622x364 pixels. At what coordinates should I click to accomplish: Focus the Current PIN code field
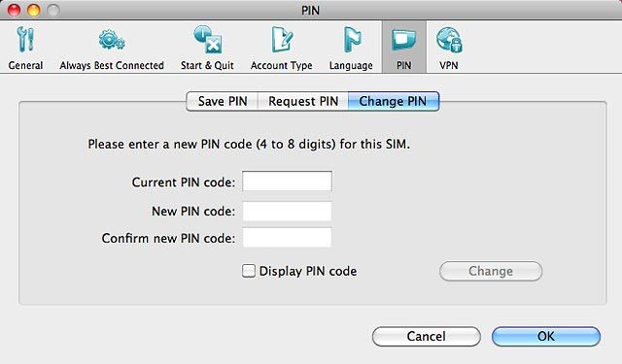(288, 181)
